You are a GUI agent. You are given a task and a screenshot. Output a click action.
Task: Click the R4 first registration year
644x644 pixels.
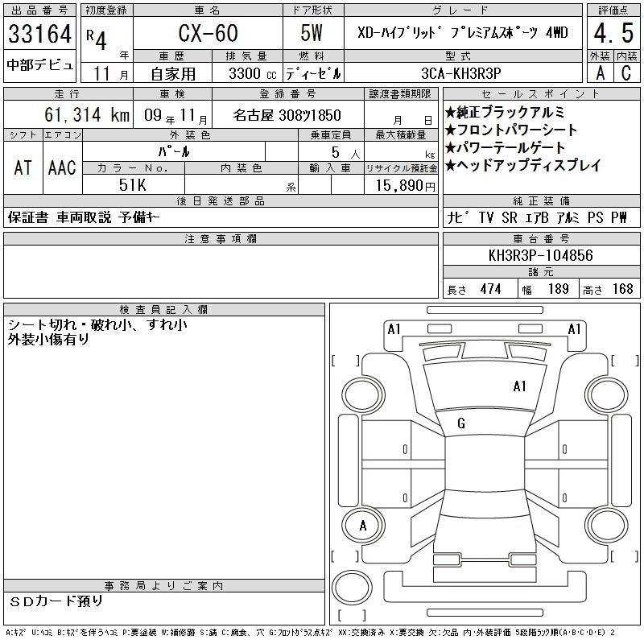(x=97, y=39)
